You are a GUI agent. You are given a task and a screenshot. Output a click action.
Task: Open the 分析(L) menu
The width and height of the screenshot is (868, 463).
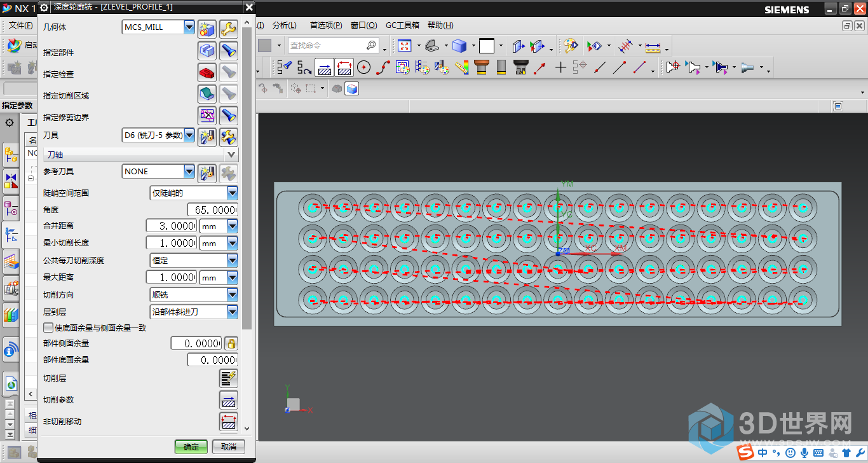(x=284, y=25)
